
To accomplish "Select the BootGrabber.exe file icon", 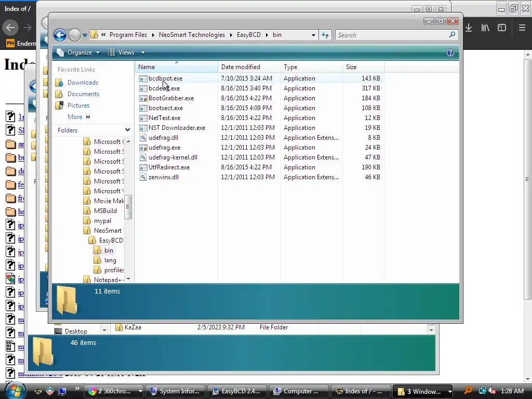I will 143,98.
